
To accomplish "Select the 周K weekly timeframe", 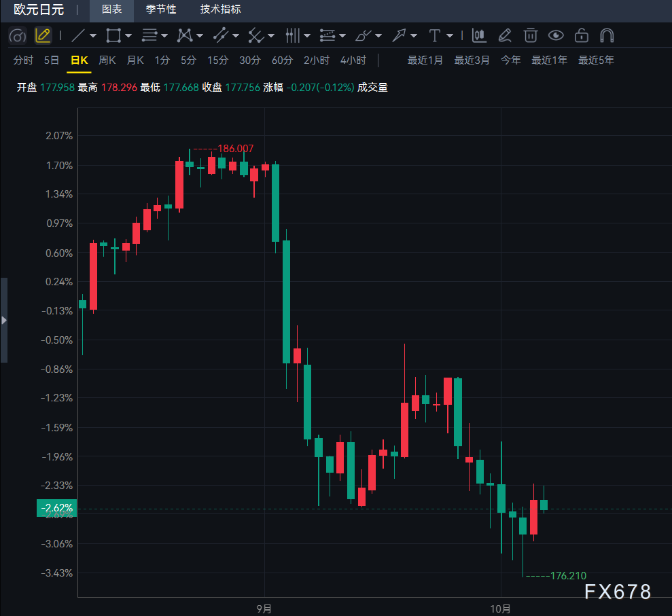I will click(107, 60).
